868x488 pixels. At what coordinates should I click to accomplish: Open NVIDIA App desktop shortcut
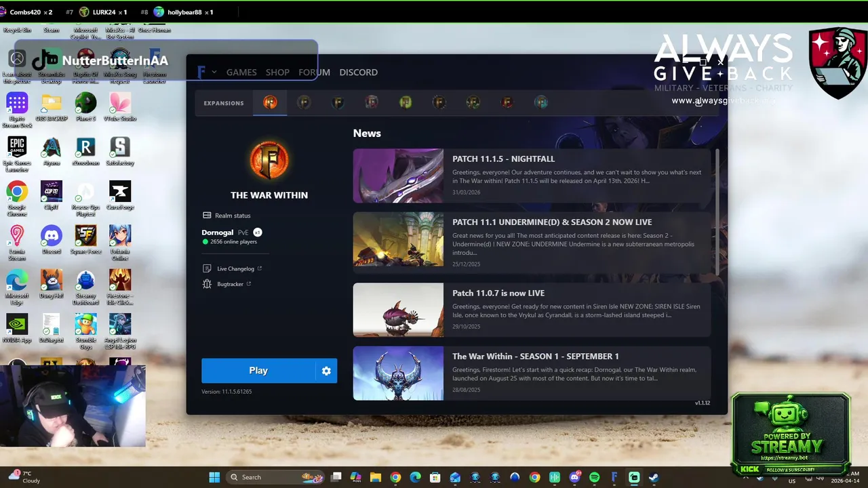click(x=17, y=328)
